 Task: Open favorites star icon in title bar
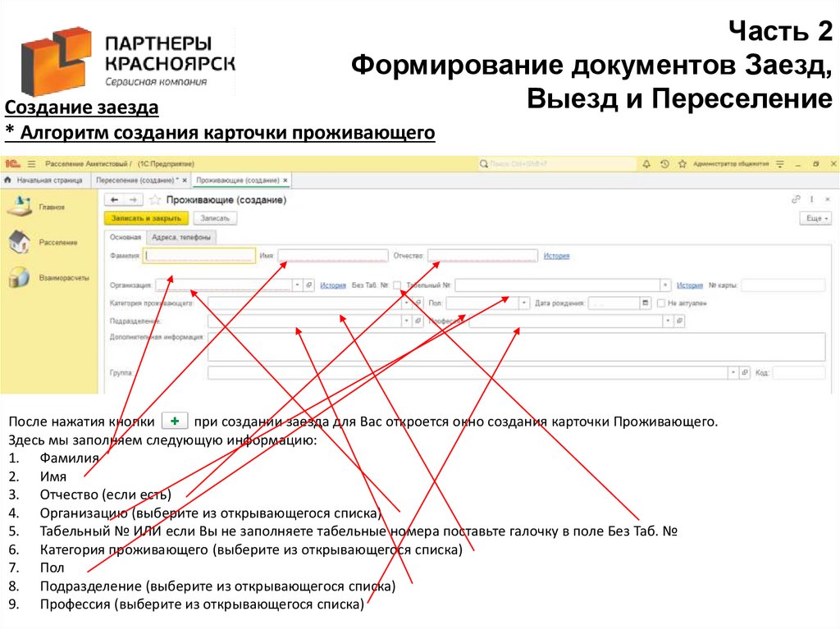682,164
